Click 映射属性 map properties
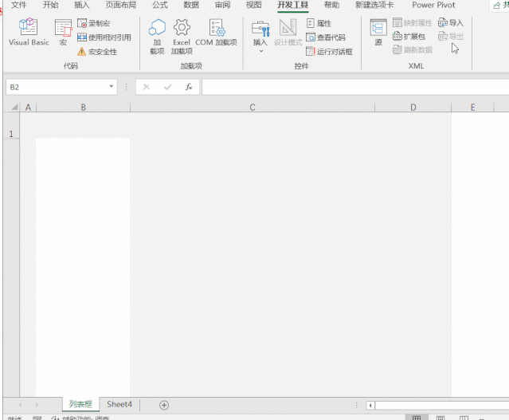509x420 pixels. point(413,23)
